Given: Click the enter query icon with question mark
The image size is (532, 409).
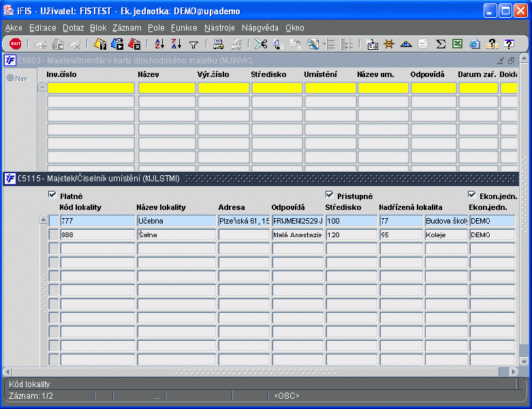Looking at the screenshot, I should click(100, 44).
